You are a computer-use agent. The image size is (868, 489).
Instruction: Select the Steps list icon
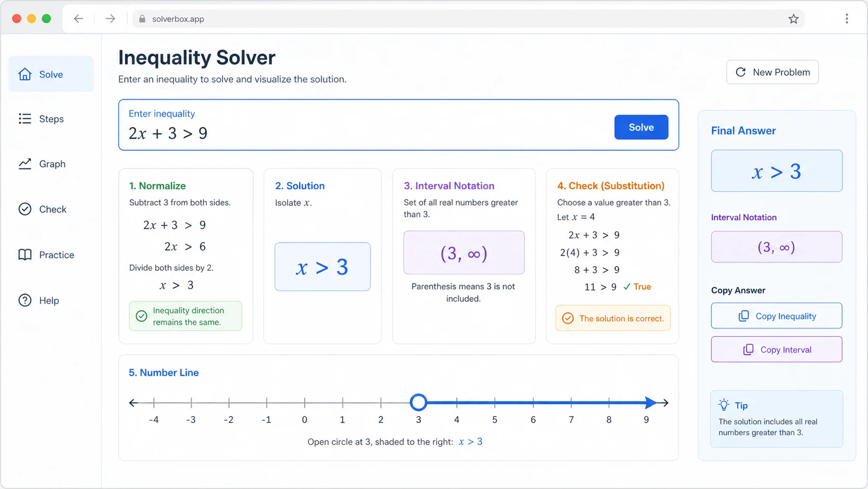[x=25, y=119]
